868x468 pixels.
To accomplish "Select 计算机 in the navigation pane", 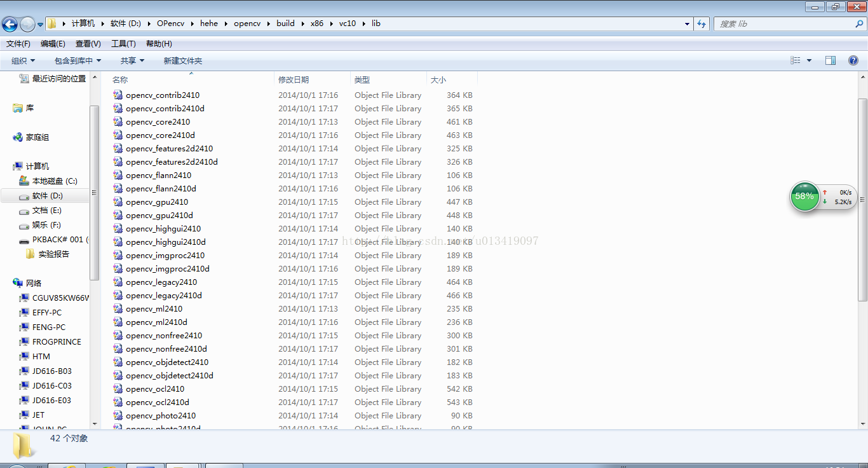I will [31, 166].
